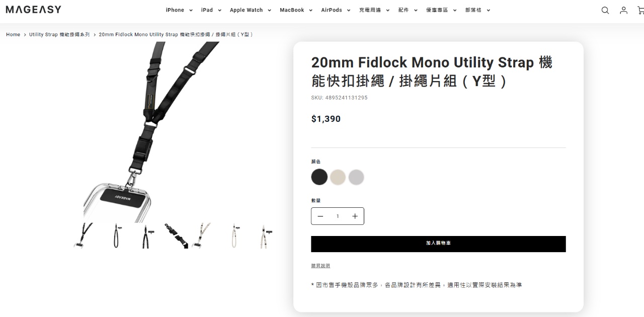Open the shopping cart icon
644x317 pixels.
pyautogui.click(x=641, y=10)
